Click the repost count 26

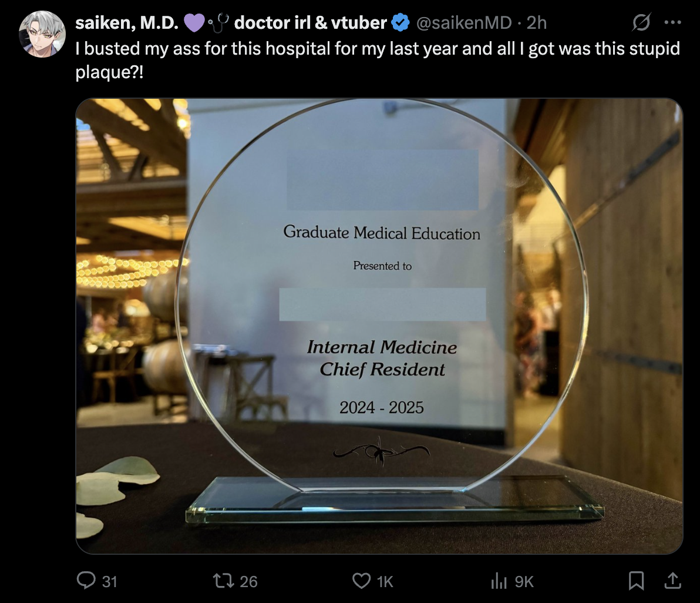(x=249, y=581)
